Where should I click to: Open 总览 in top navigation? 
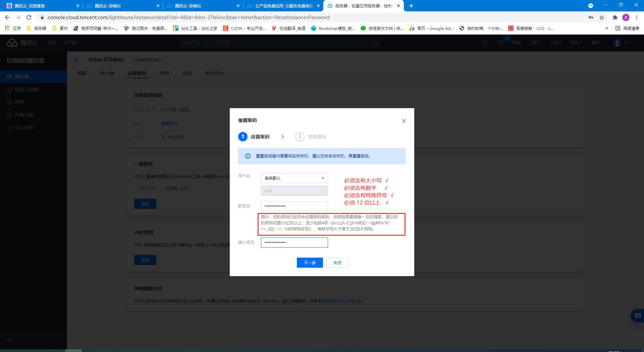[52, 43]
